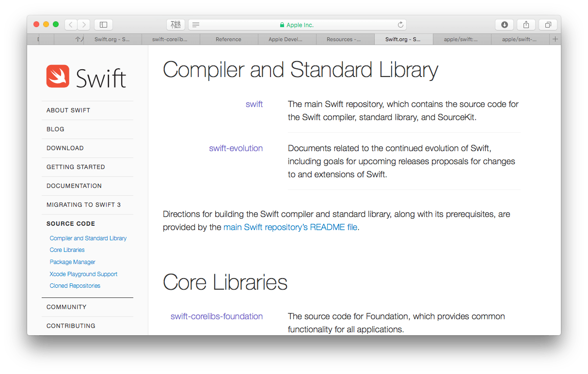The image size is (588, 374).
Task: Expand the SOURCE CODE sidebar section
Action: (x=71, y=224)
